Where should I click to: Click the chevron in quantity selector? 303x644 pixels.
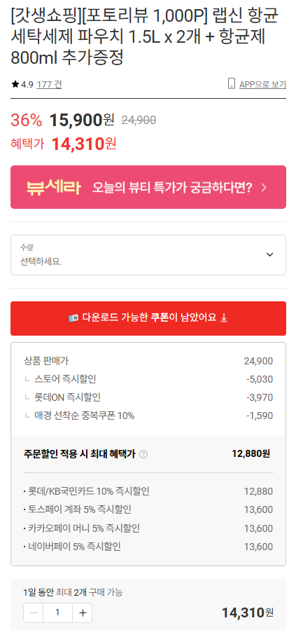coord(269,254)
